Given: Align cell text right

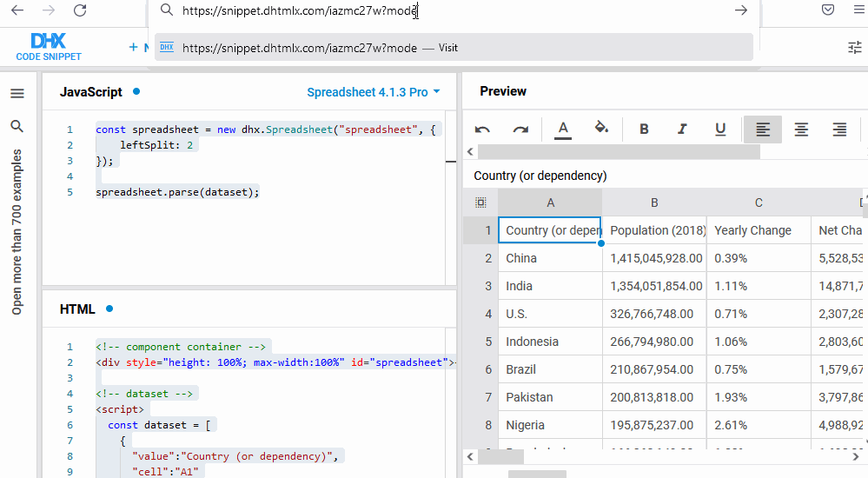Looking at the screenshot, I should coord(839,129).
